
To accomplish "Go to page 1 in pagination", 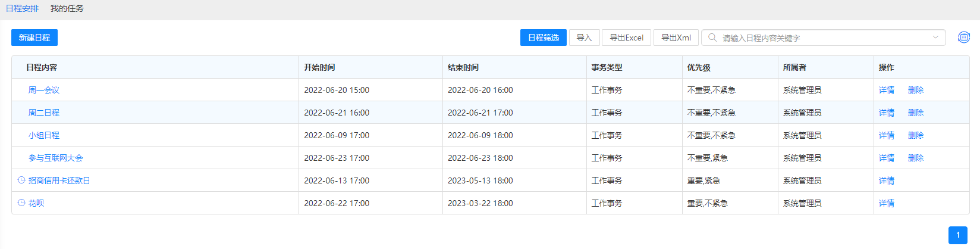I will [x=957, y=235].
